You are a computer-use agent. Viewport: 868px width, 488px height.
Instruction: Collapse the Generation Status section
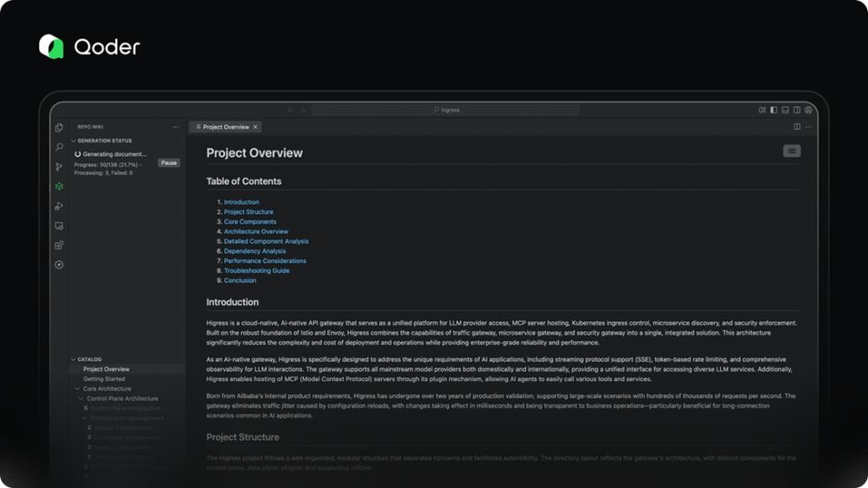[74, 141]
